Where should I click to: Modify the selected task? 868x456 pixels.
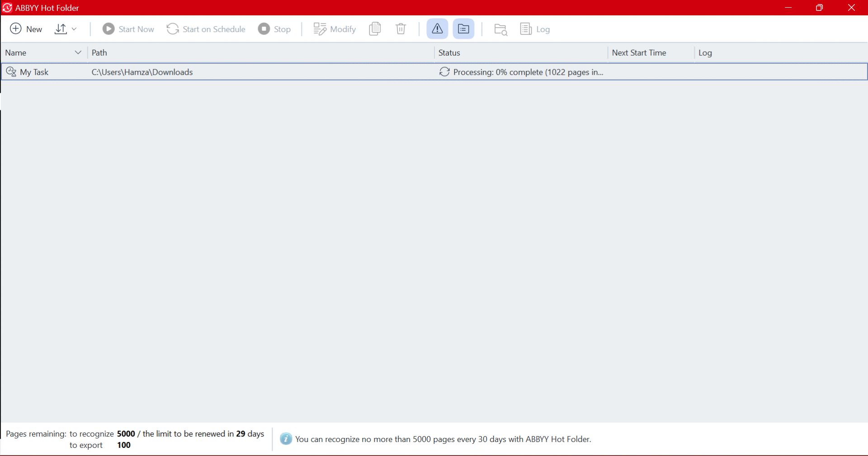click(x=335, y=29)
